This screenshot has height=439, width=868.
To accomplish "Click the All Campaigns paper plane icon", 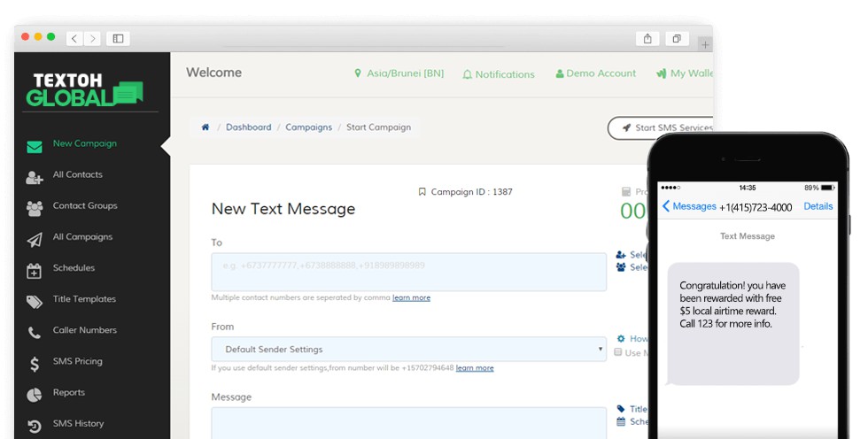I will (35, 240).
